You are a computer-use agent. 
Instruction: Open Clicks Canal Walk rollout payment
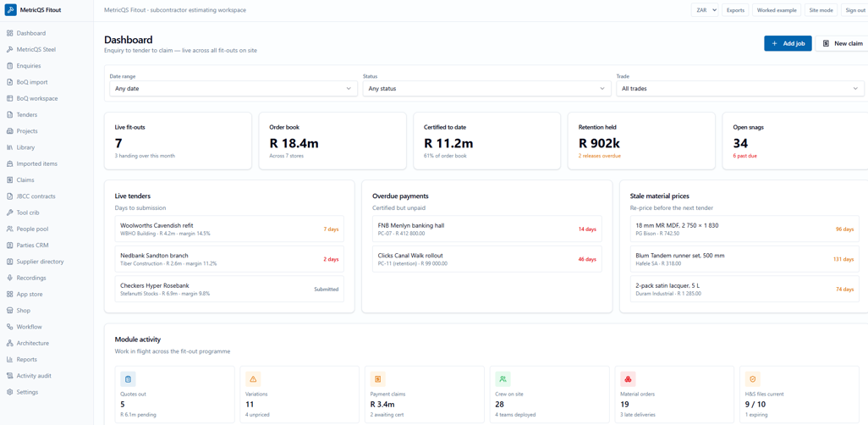click(487, 259)
